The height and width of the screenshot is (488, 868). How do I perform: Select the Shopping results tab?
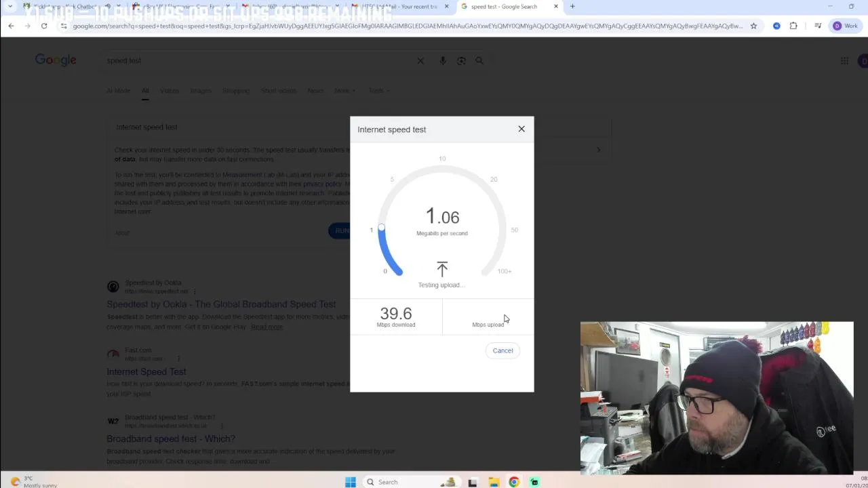pos(236,91)
